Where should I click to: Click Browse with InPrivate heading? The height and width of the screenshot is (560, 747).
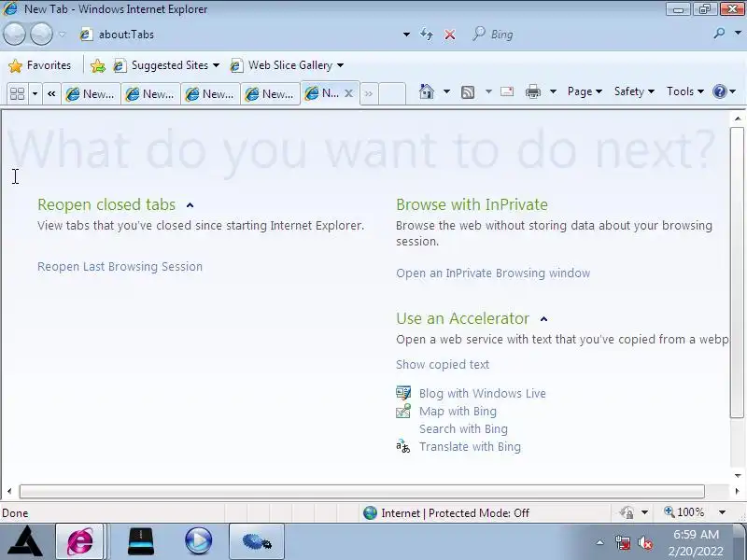pyautogui.click(x=472, y=204)
